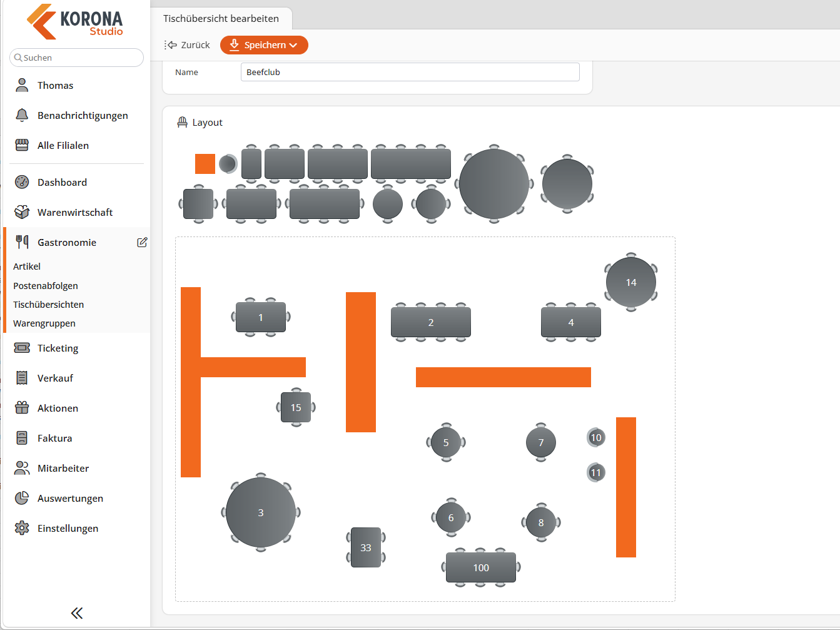Click the sidebar Suchen search field
Screen dimensions: 840x630
point(77,58)
